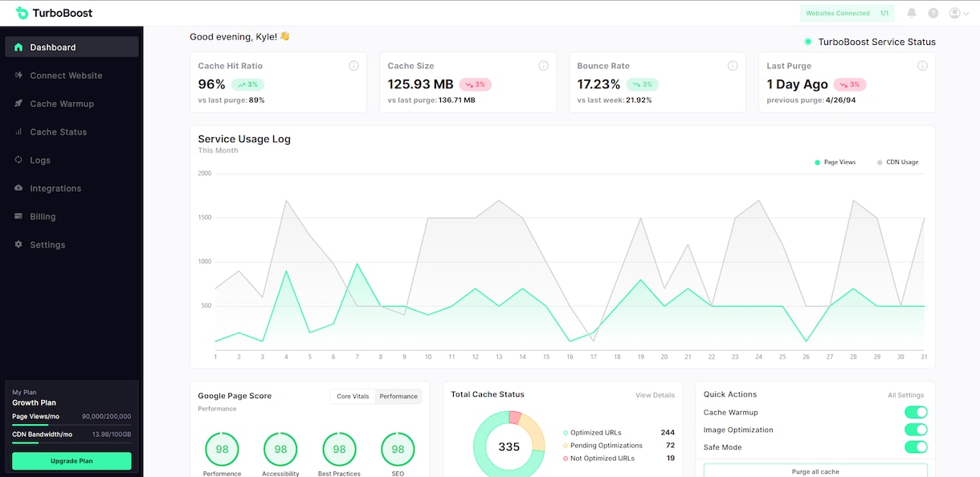This screenshot has width=980, height=477.
Task: Click the 96% cache hit ratio value
Action: (x=211, y=84)
